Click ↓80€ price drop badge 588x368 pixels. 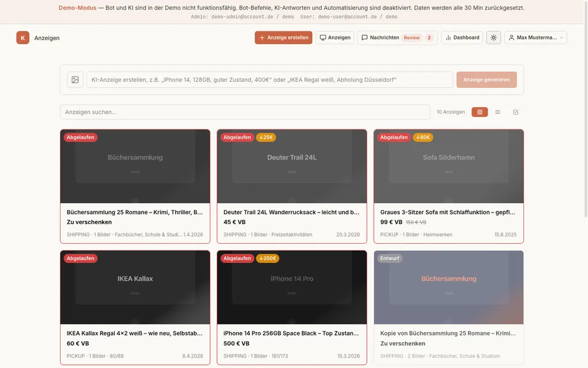(x=423, y=137)
